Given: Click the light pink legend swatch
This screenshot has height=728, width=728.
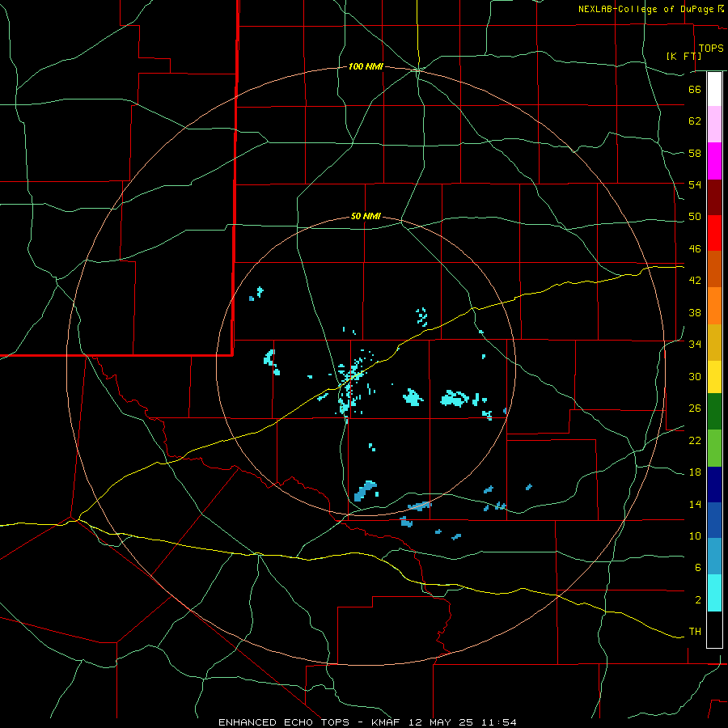Looking at the screenshot, I should pyautogui.click(x=714, y=125).
